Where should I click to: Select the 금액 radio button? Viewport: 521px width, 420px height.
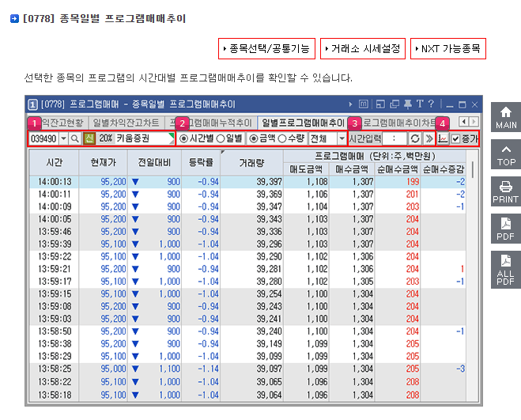(254, 138)
